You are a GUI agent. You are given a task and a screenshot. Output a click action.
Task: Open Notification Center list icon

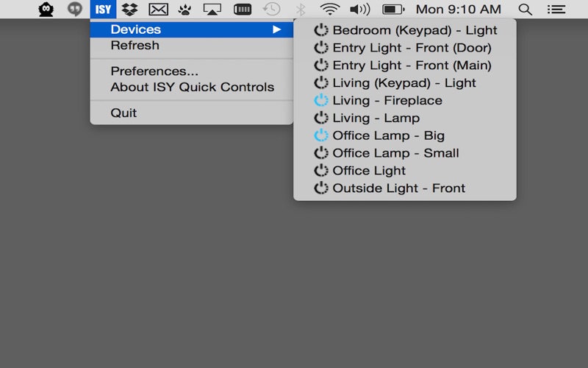tap(556, 9)
